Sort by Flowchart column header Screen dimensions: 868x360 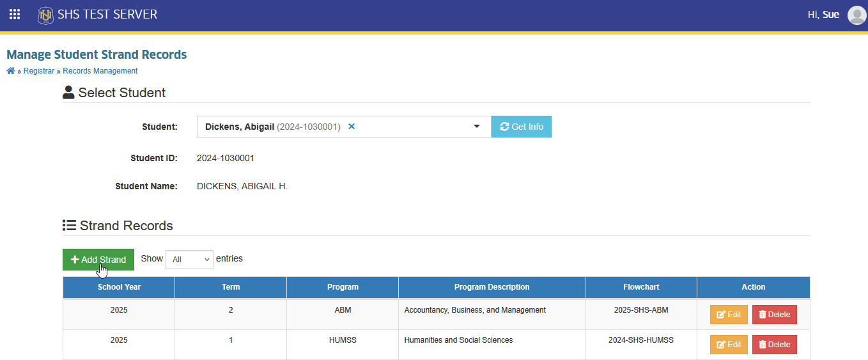tap(641, 287)
